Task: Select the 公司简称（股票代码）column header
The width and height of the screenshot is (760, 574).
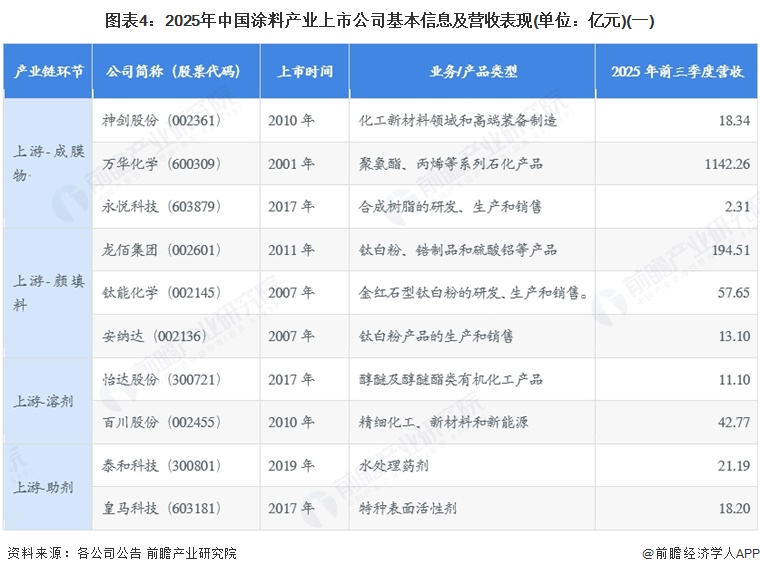Action: pyautogui.click(x=176, y=71)
